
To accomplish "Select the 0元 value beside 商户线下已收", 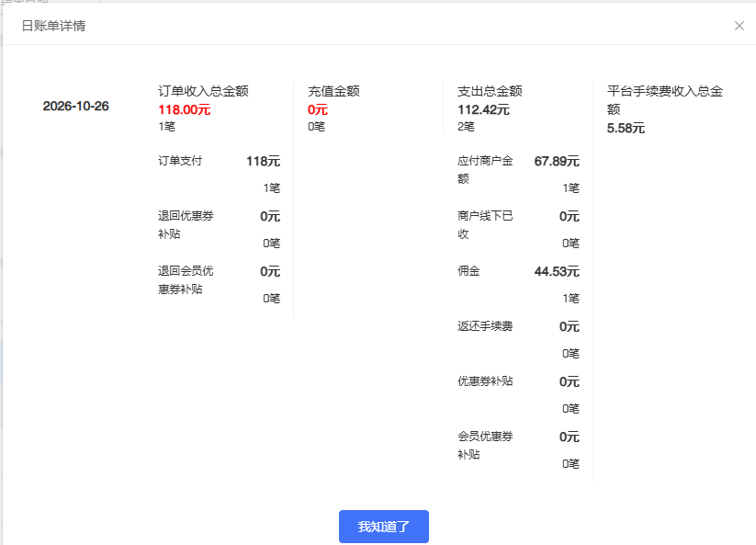I will [570, 216].
